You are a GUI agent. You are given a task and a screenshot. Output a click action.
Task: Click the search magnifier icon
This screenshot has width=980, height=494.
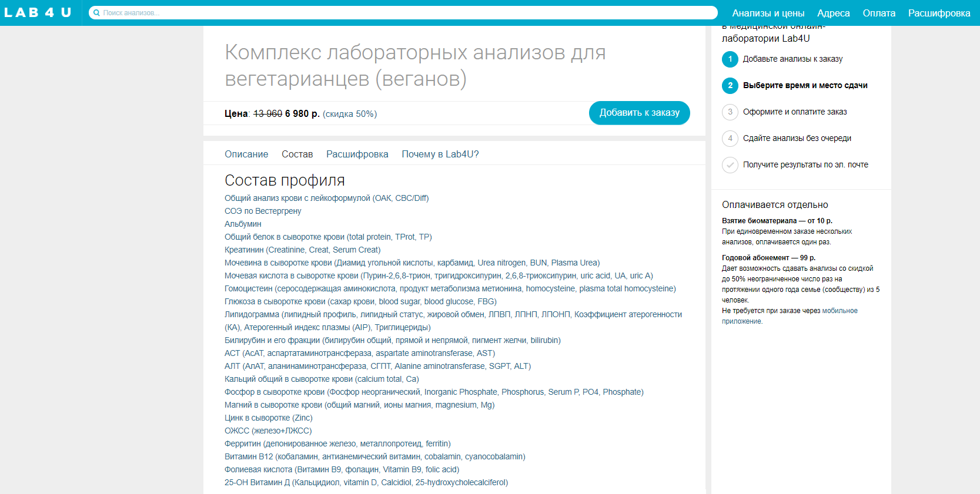pyautogui.click(x=96, y=13)
